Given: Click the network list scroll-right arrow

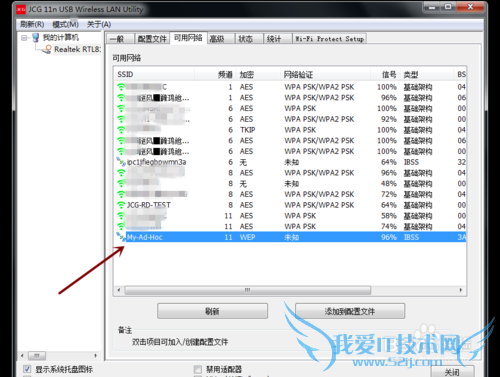Looking at the screenshot, I should pyautogui.click(x=461, y=290).
